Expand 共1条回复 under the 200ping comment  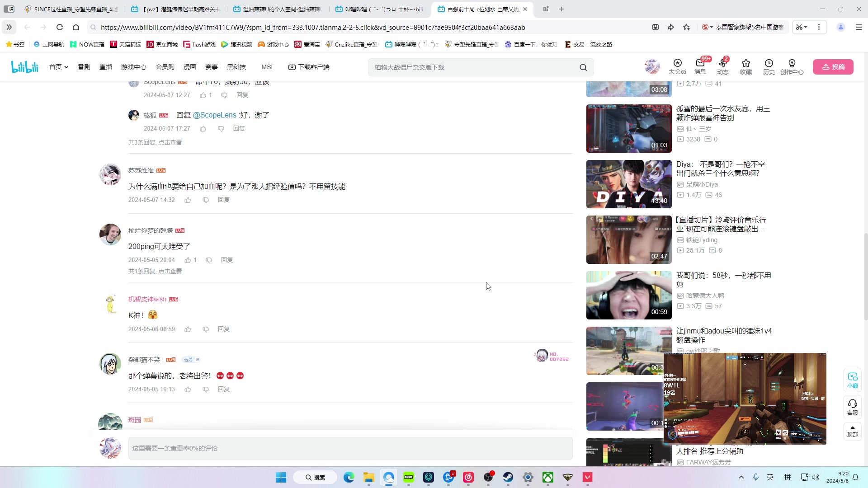155,271
